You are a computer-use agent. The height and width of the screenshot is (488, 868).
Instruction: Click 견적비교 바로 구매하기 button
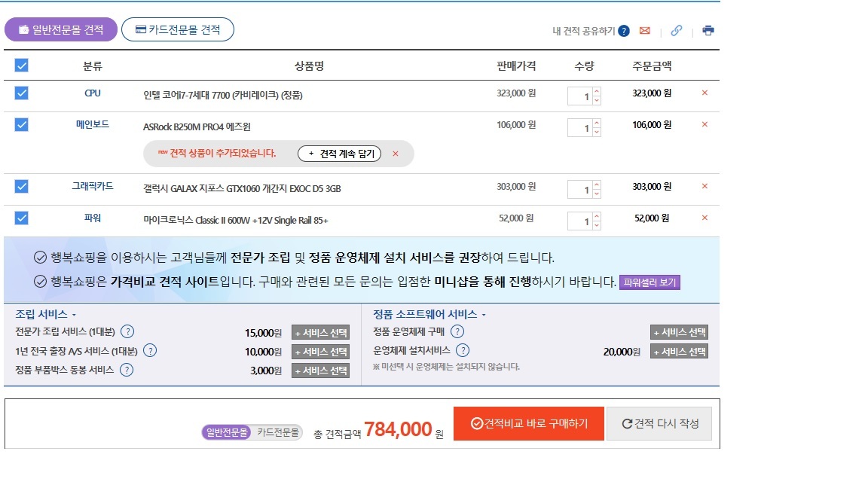click(x=529, y=424)
